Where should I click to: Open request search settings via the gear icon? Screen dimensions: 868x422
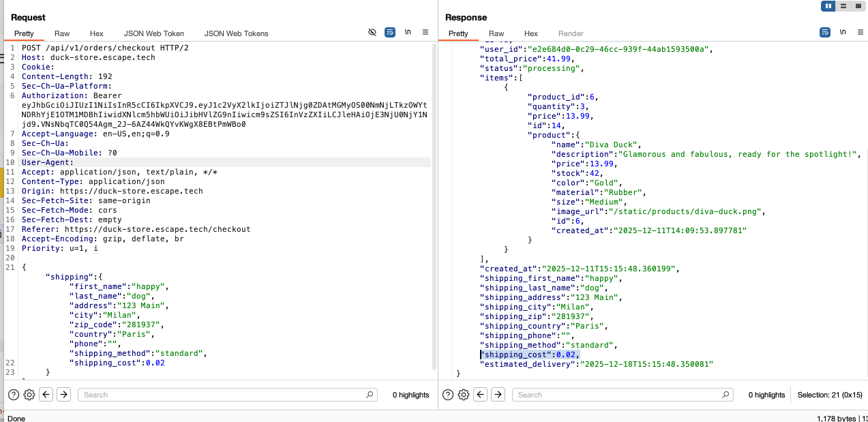click(29, 395)
